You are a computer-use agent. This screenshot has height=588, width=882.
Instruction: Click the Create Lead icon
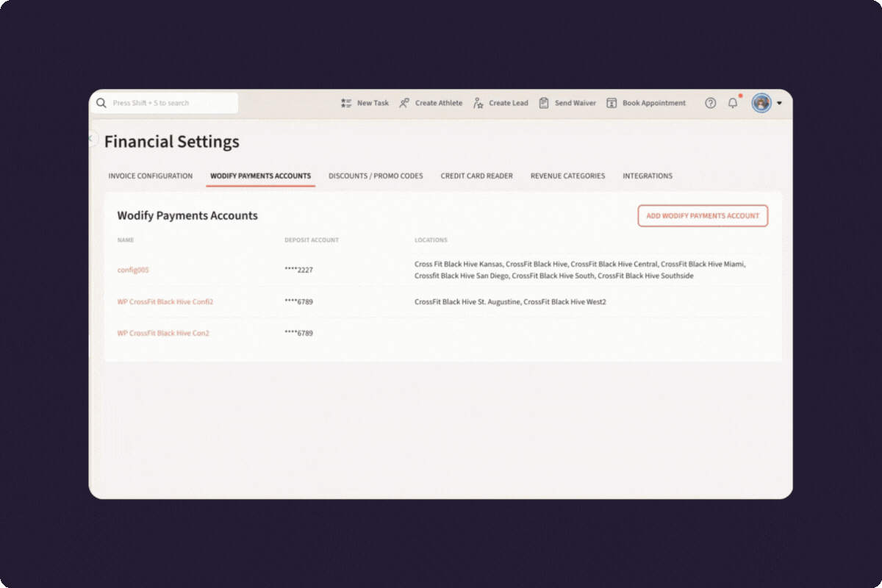click(478, 103)
